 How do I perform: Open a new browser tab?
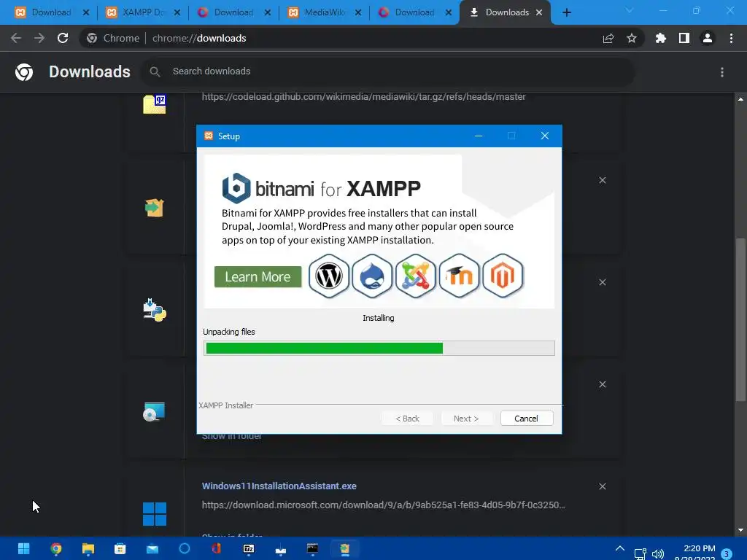click(x=566, y=12)
